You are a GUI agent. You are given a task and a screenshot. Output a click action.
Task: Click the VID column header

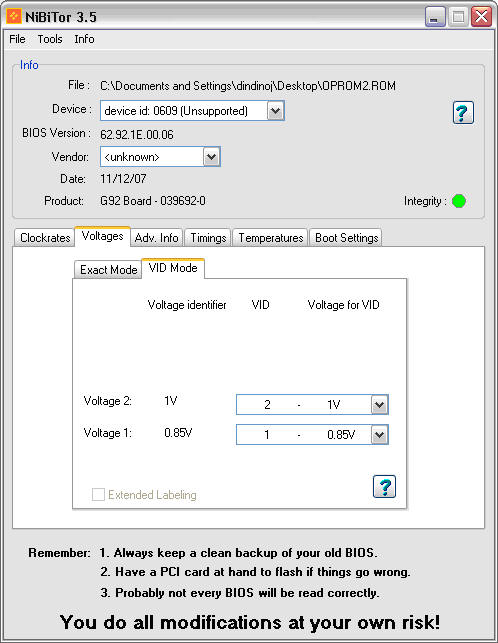click(260, 305)
